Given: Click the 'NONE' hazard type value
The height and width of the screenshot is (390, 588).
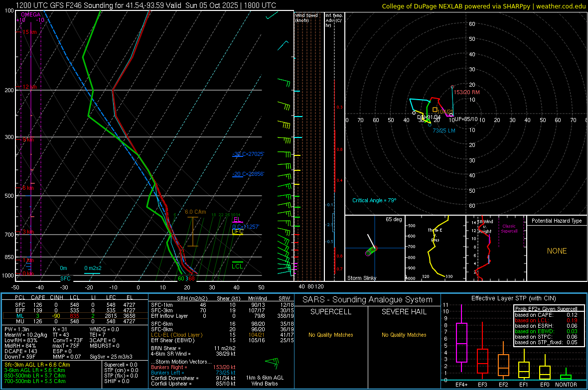Looking at the screenshot, I should 557,251.
